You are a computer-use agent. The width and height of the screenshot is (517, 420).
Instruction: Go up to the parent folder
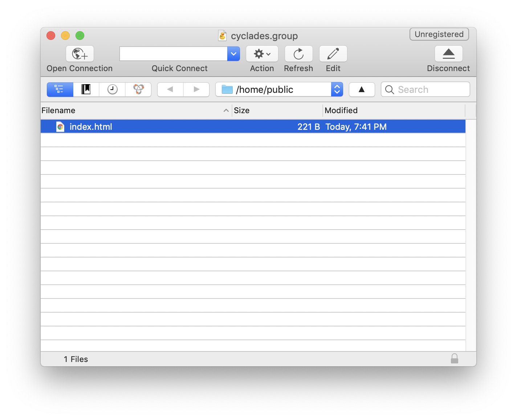tap(362, 90)
